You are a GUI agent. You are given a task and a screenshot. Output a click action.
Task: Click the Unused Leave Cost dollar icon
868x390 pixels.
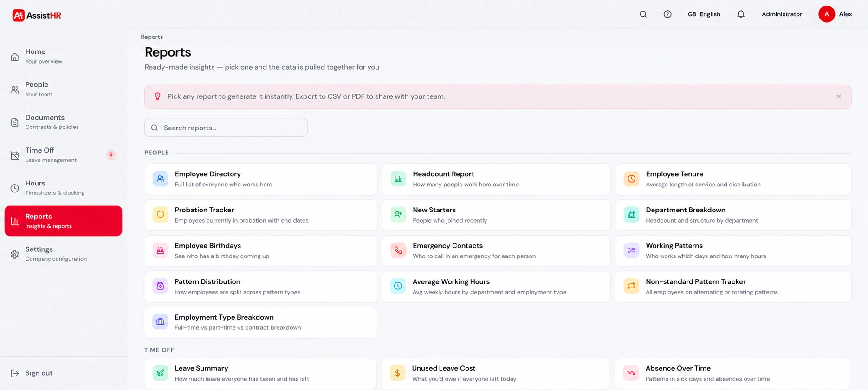click(397, 373)
